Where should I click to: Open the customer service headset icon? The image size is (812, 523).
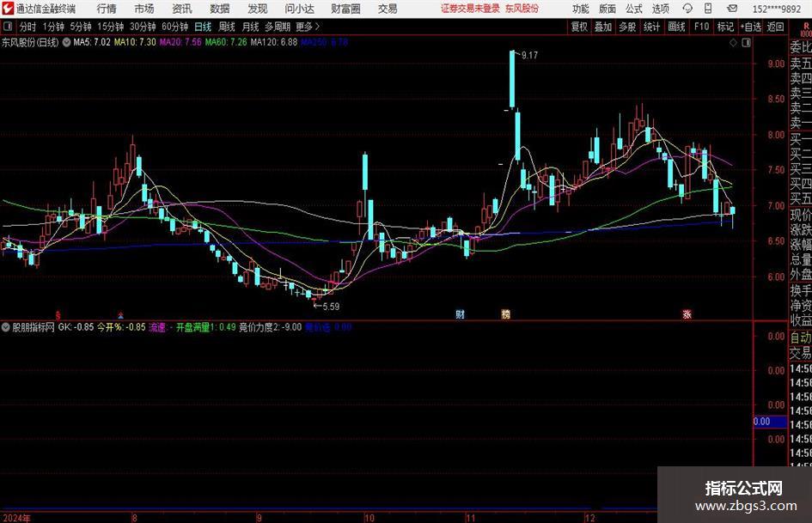[x=687, y=9]
